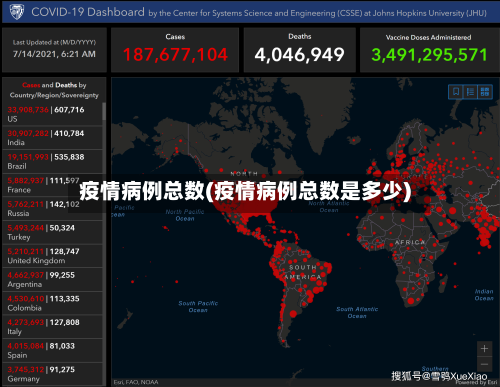The height and width of the screenshot is (387, 500).
Task: Select the Colombia row in country list
Action: 52,303
